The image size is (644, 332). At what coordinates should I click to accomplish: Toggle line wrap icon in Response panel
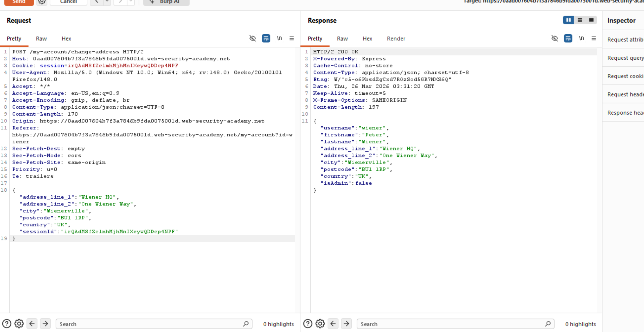tap(568, 39)
